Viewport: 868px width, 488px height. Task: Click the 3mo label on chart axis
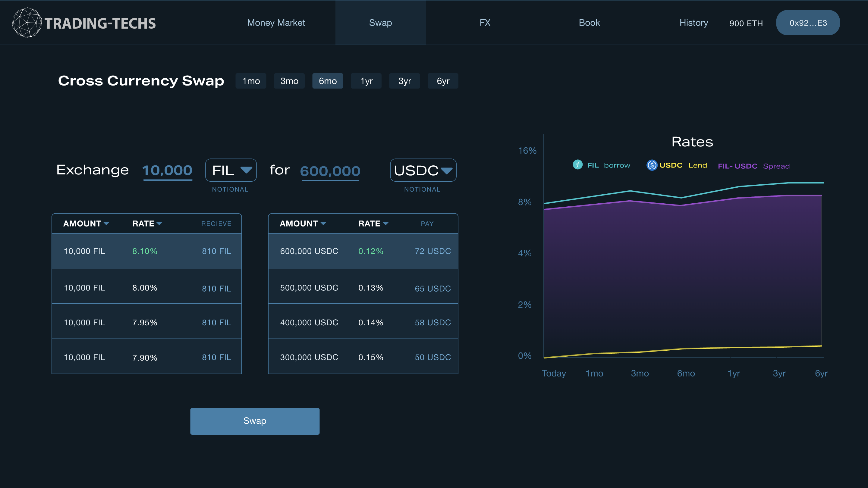[640, 374]
